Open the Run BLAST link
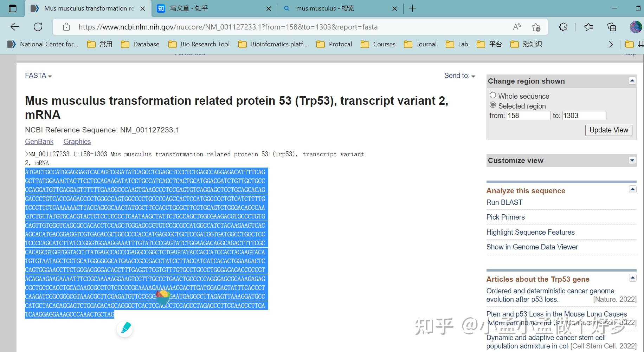Image resolution: width=644 pixels, height=352 pixels. [504, 202]
